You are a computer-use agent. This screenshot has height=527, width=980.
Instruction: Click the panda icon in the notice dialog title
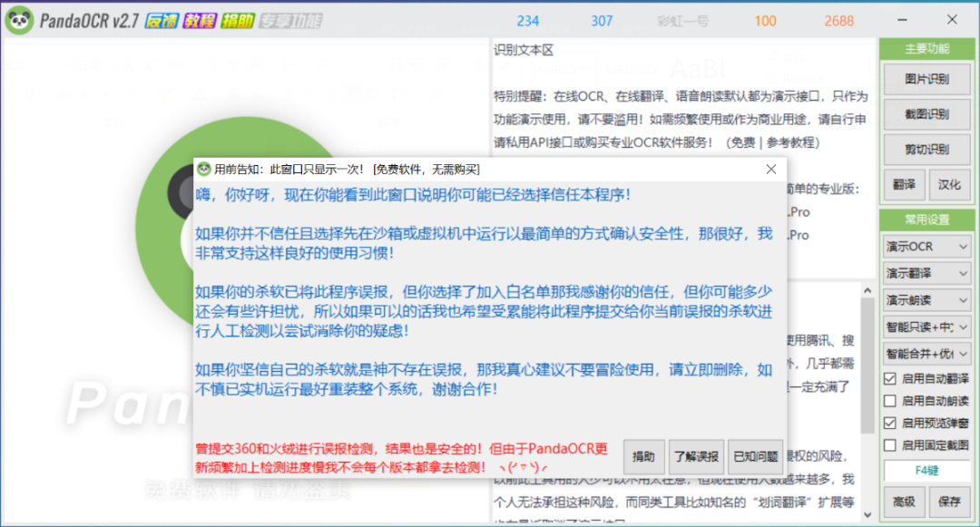pyautogui.click(x=204, y=170)
